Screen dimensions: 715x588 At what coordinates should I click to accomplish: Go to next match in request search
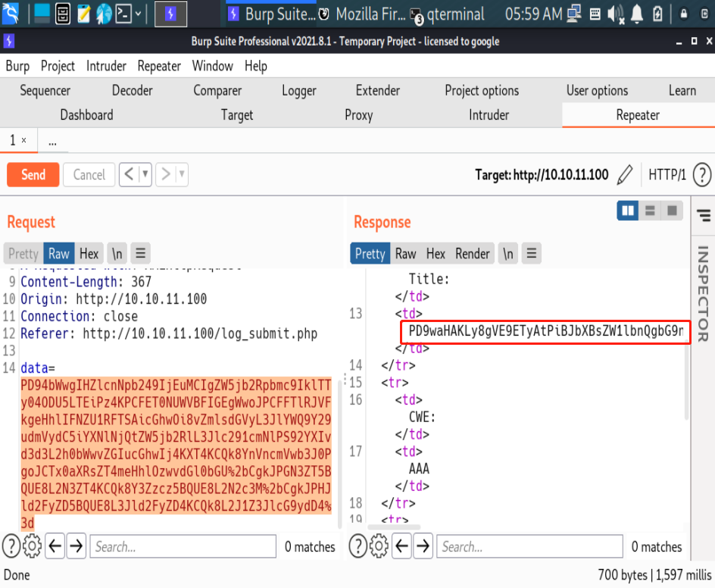76,546
